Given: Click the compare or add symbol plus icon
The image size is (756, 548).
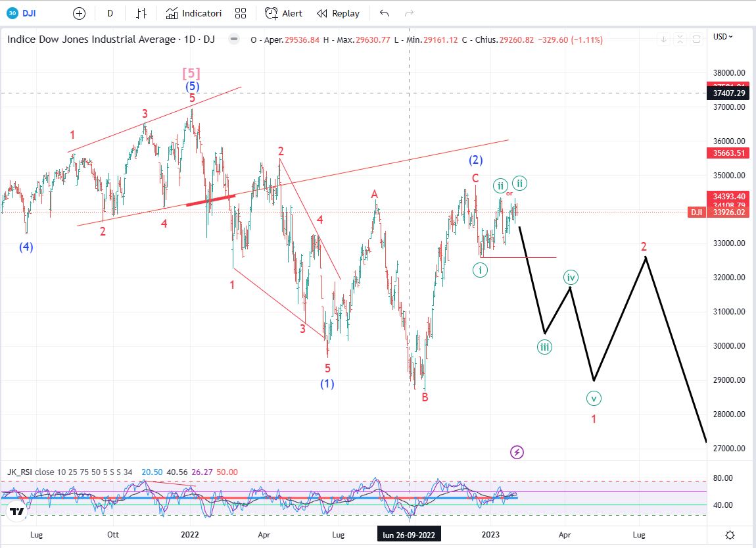Looking at the screenshot, I should tap(79, 14).
